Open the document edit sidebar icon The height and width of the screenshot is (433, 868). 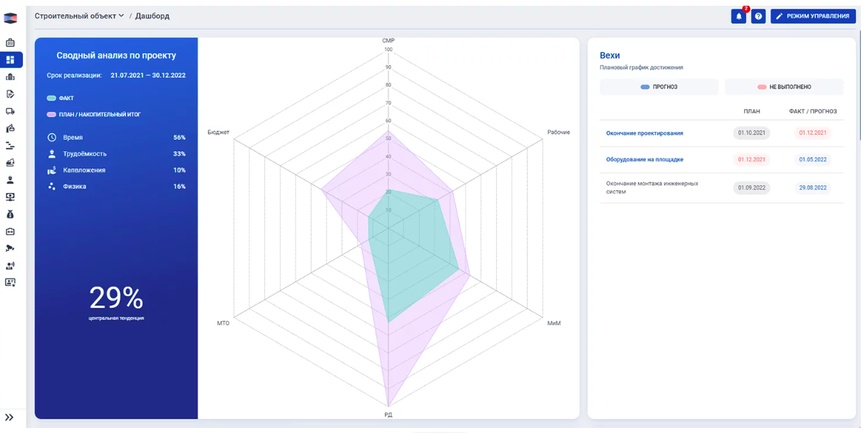coord(10,94)
